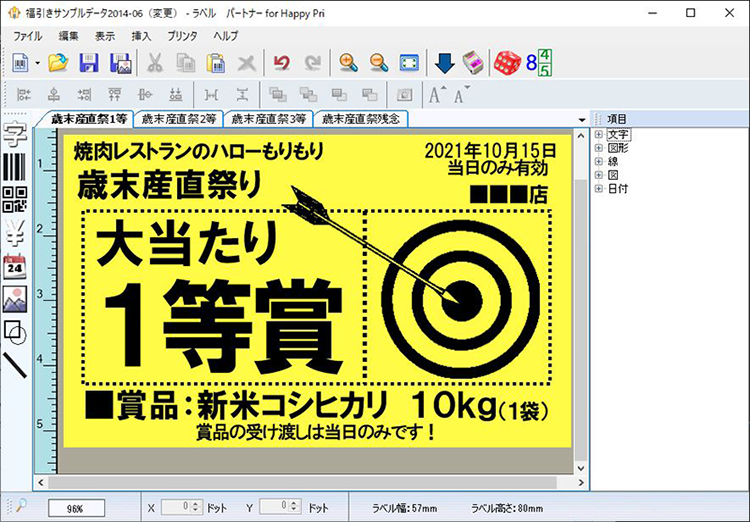Click the vertical scrollbar down arrow

(581, 468)
